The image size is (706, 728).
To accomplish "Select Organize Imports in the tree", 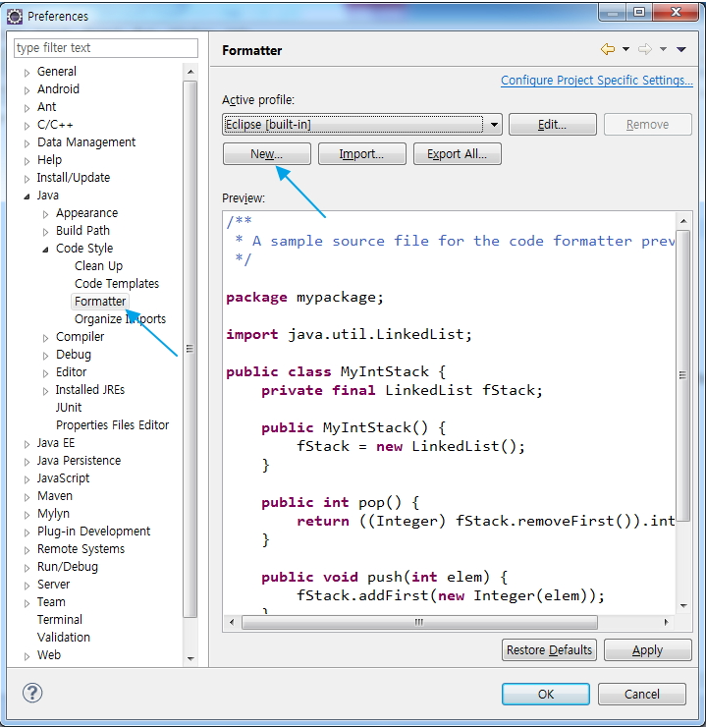I will pos(120,319).
